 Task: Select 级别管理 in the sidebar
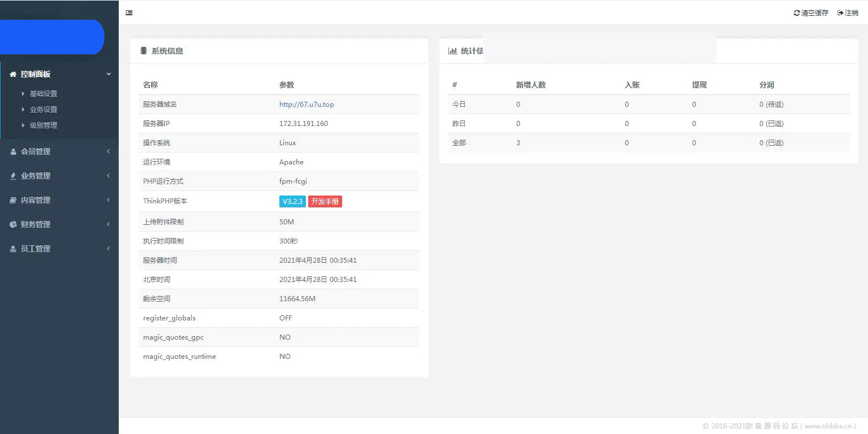coord(43,125)
